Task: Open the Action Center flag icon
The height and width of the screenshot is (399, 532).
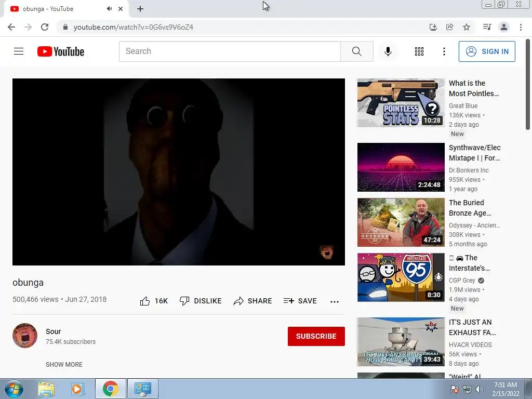Action: 455,389
